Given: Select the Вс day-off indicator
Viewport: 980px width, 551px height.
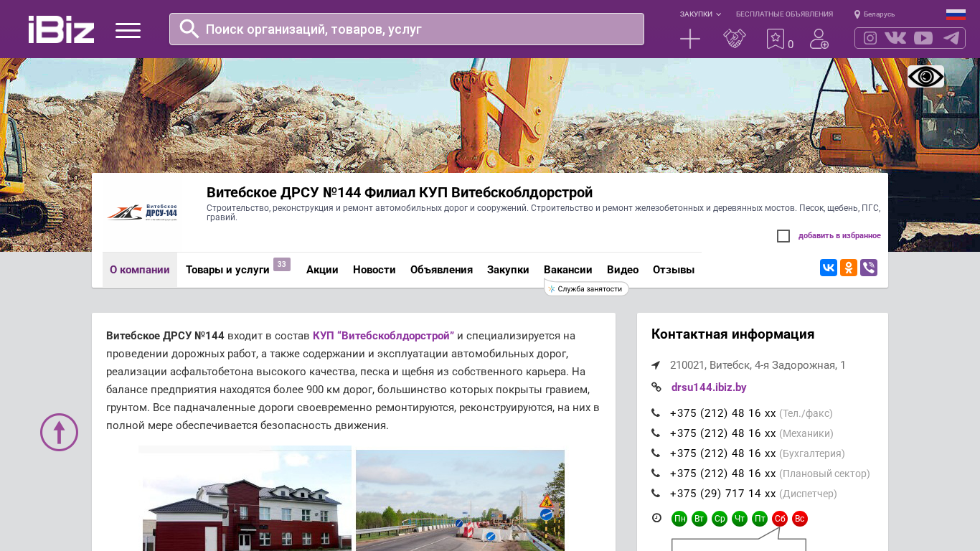Looking at the screenshot, I should point(800,519).
